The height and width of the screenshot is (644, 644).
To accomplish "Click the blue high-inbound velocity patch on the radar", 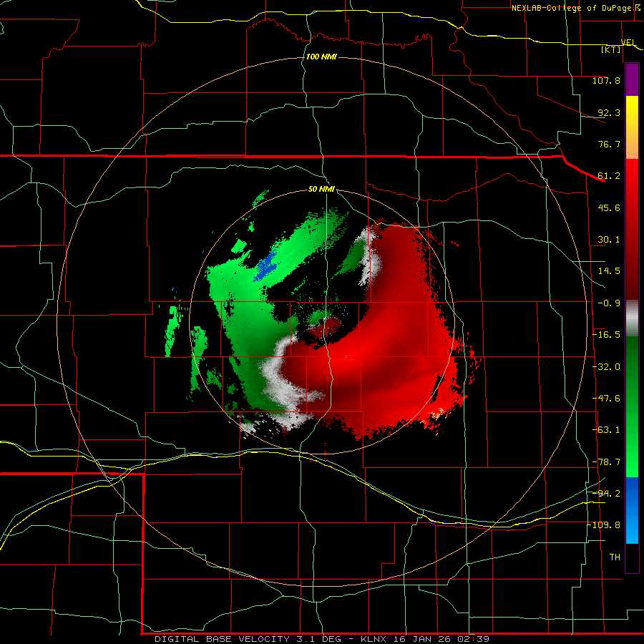I will tap(265, 267).
